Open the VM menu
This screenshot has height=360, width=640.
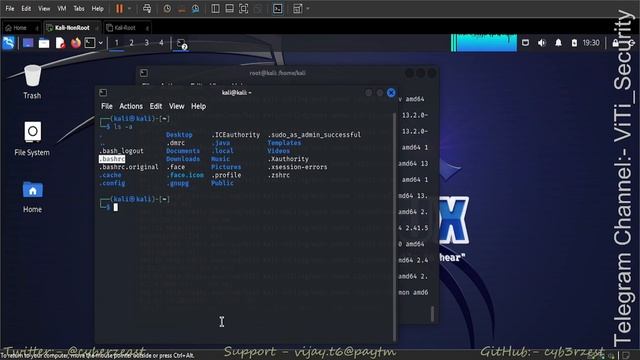pos(62,9)
